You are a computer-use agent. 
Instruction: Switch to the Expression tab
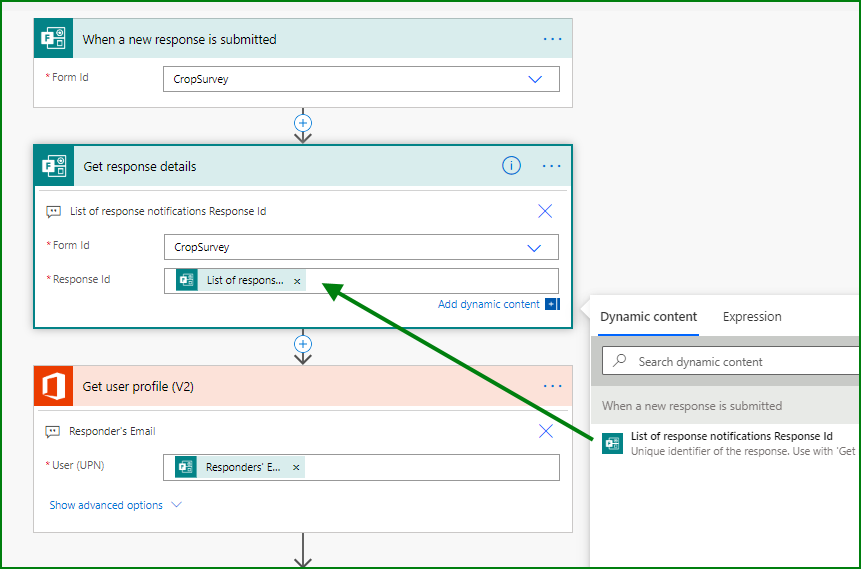coord(752,317)
